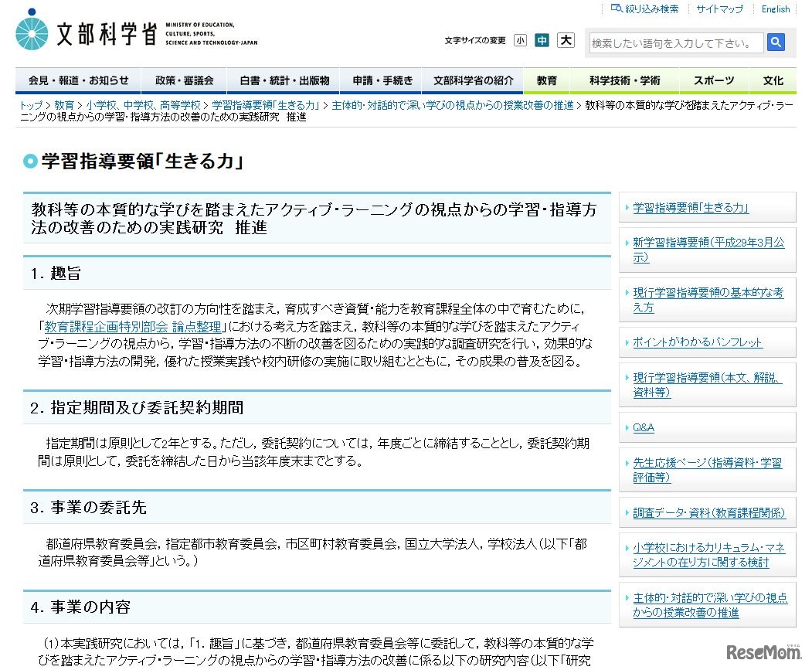Open sidebar 主体的・対話的で深い学びの視点 link
This screenshot has width=812, height=670.
point(710,605)
